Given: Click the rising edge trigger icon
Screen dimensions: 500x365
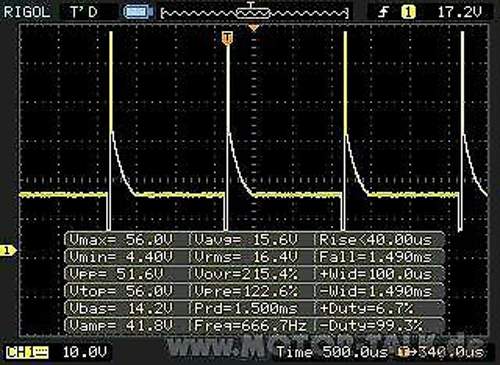Looking at the screenshot, I should [384, 13].
